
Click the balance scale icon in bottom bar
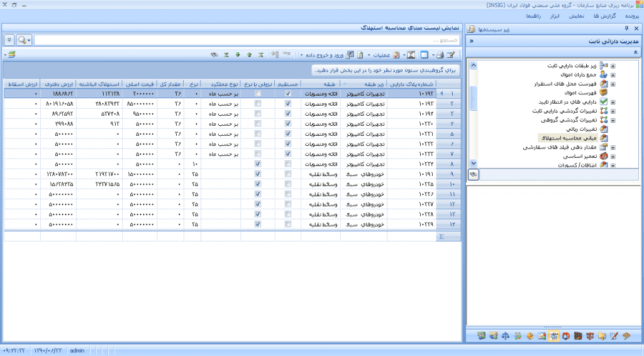[x=504, y=336]
